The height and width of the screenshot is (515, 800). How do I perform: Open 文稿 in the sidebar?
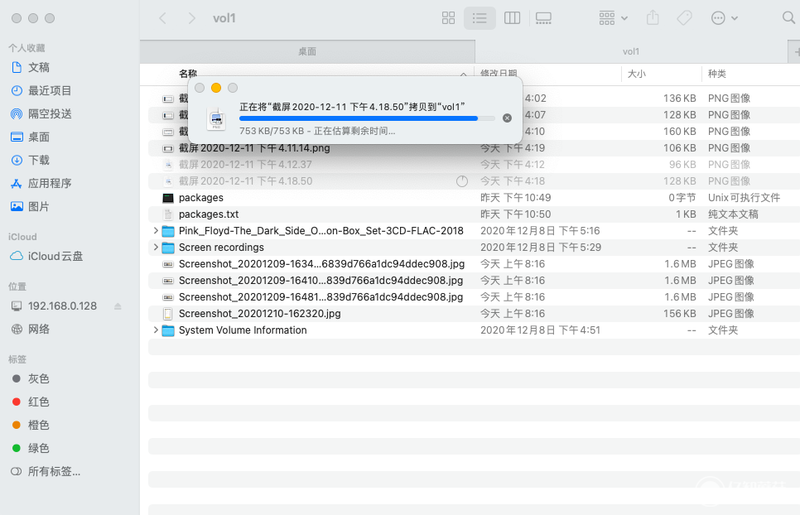click(x=39, y=67)
